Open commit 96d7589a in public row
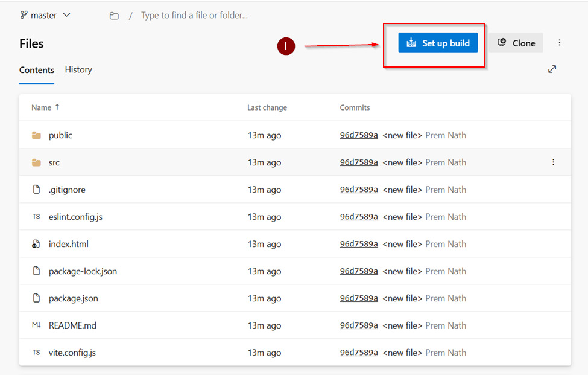The image size is (588, 375). [x=359, y=135]
